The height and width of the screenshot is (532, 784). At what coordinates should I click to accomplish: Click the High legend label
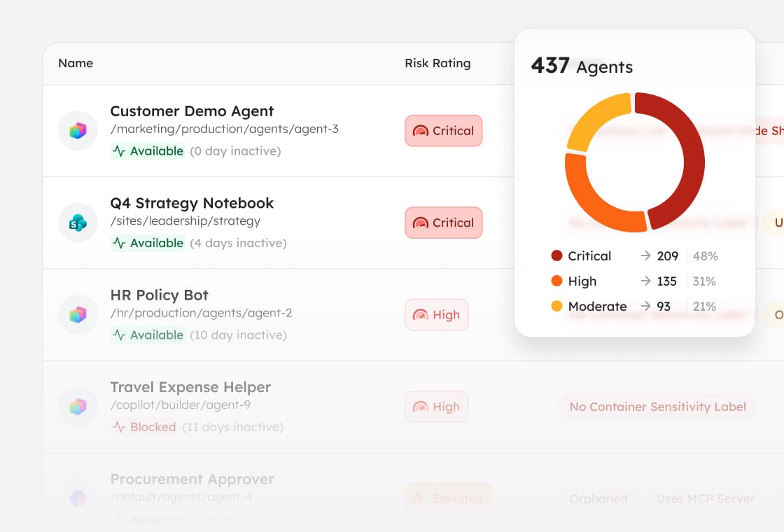(x=582, y=281)
